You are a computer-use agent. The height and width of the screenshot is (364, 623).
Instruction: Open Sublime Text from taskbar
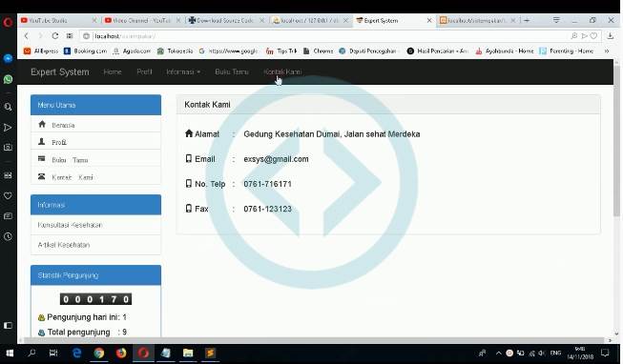(x=210, y=353)
